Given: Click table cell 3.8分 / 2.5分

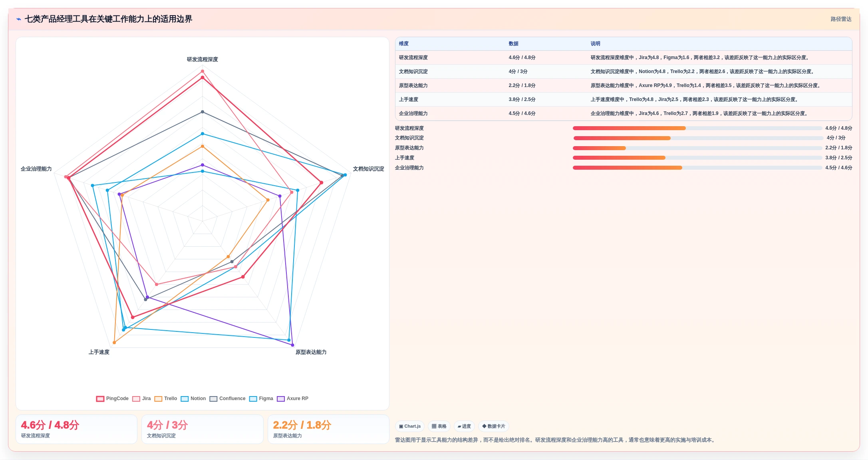Looking at the screenshot, I should click(x=522, y=99).
